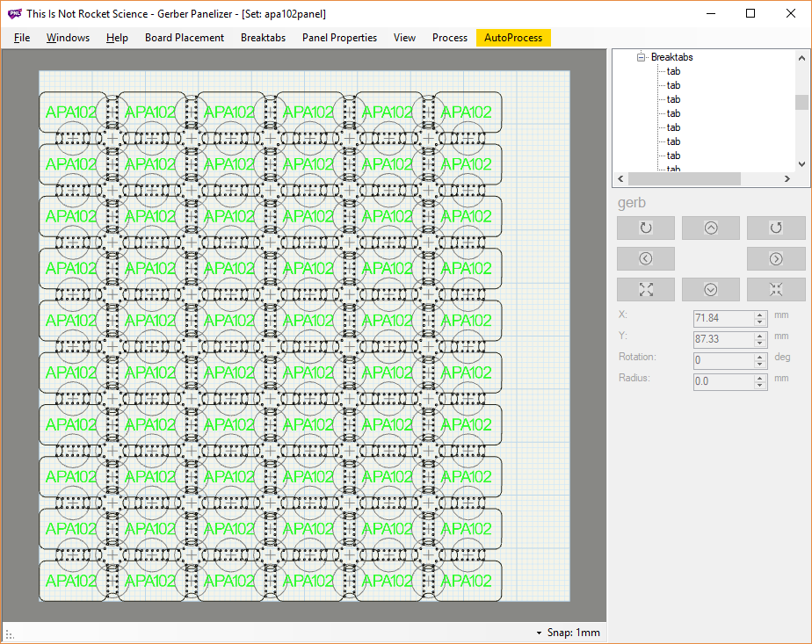Click the rotate button left of the up arrow
The image size is (812, 644).
pyautogui.click(x=646, y=228)
